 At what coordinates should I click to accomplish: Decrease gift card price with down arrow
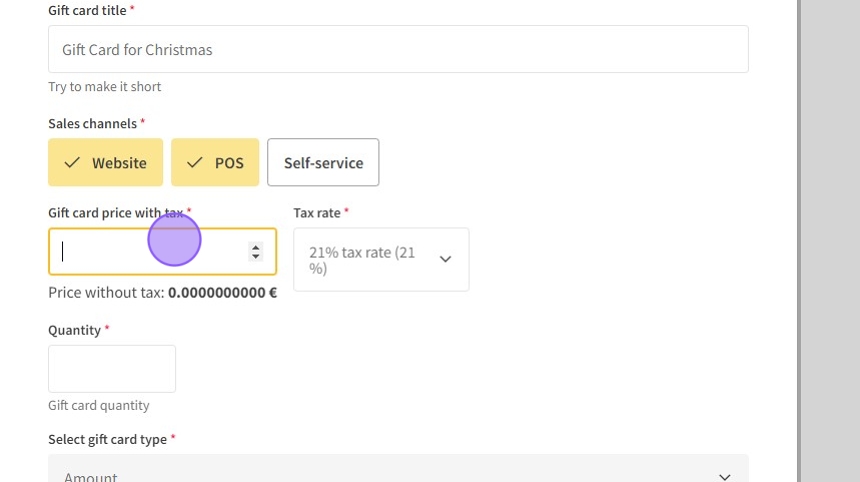tap(256, 257)
